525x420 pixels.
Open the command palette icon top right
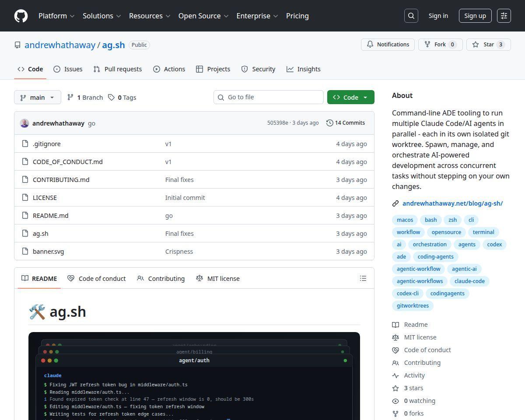click(504, 16)
